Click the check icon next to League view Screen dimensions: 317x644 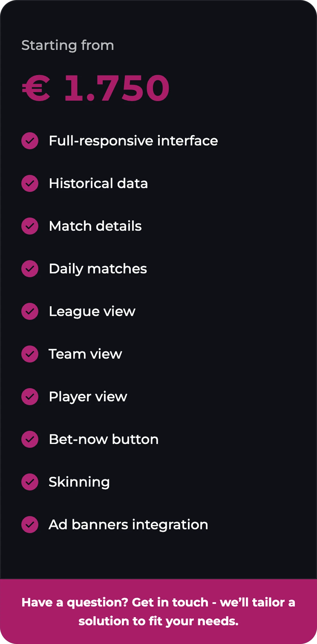30,311
